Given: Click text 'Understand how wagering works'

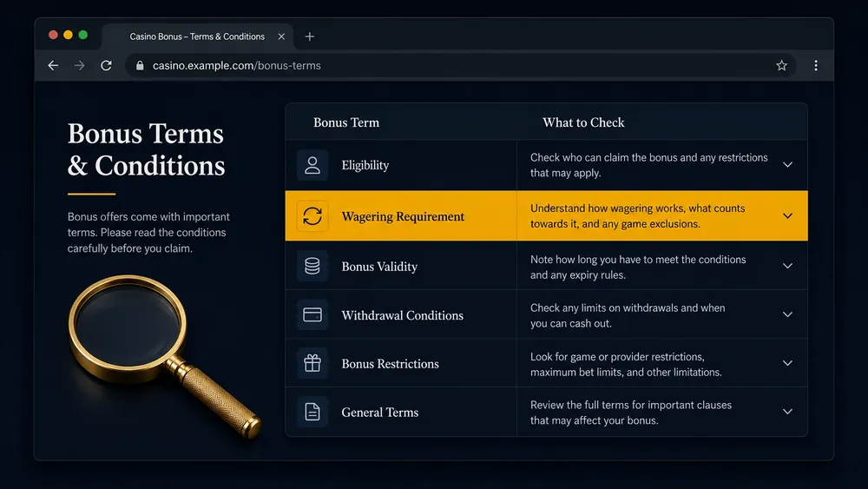Looking at the screenshot, I should tap(607, 208).
